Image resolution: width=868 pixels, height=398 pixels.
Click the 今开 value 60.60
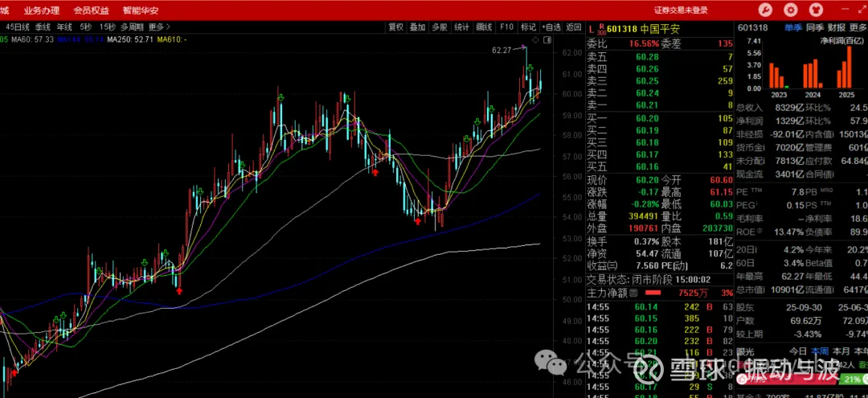coord(721,180)
